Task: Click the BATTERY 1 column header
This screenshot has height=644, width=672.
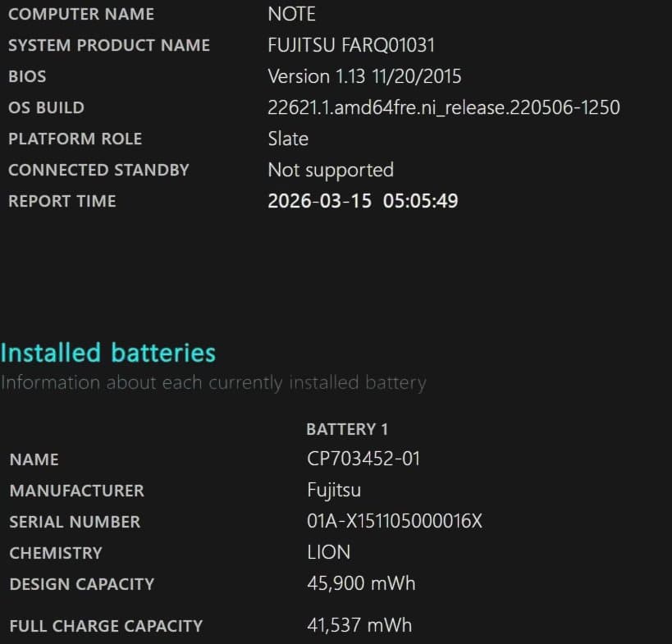Action: [347, 429]
